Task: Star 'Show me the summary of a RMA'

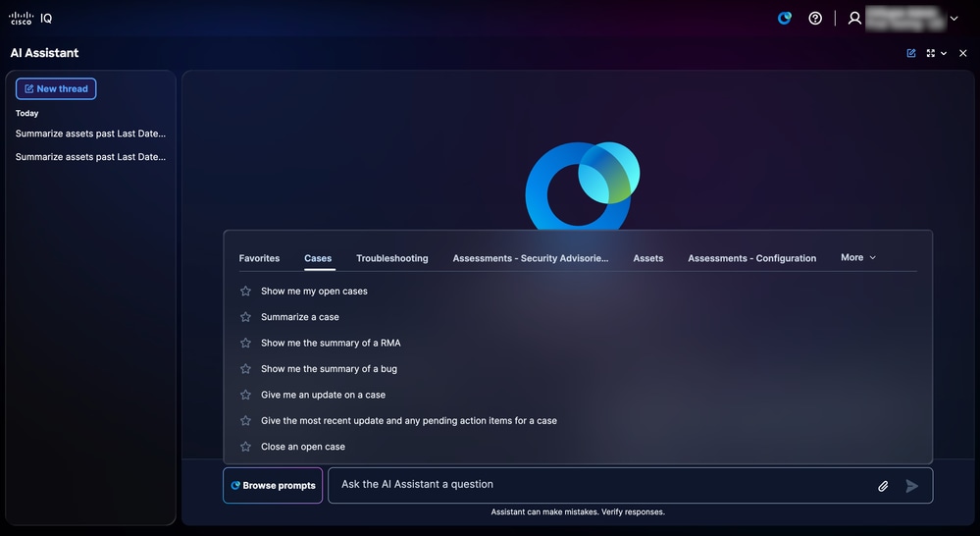Action: coord(245,343)
